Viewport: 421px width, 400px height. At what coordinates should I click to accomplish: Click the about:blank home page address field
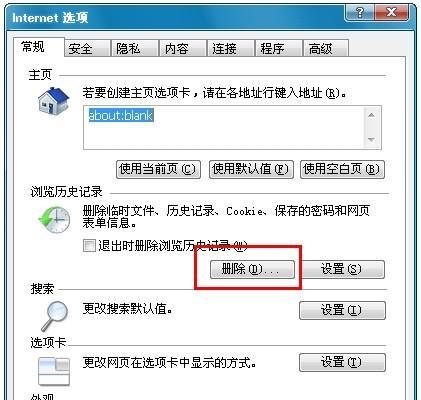232,128
